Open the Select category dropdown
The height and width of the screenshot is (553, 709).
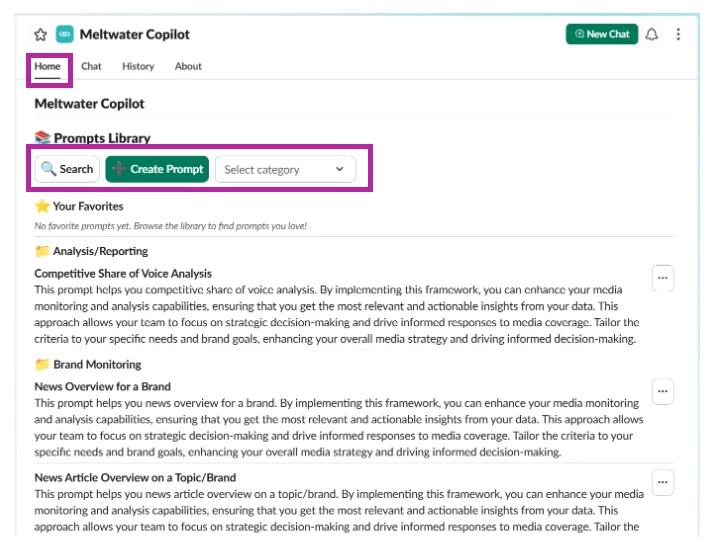click(x=285, y=170)
